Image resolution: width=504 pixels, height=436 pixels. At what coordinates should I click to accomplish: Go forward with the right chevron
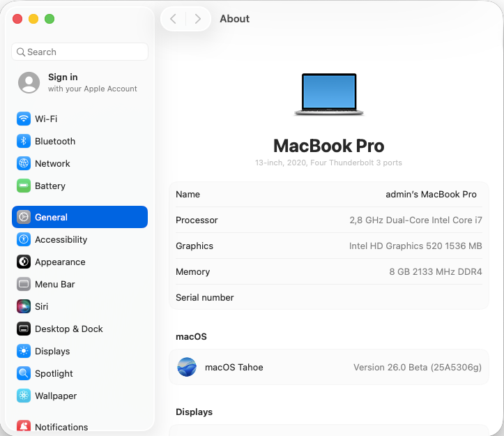(198, 19)
